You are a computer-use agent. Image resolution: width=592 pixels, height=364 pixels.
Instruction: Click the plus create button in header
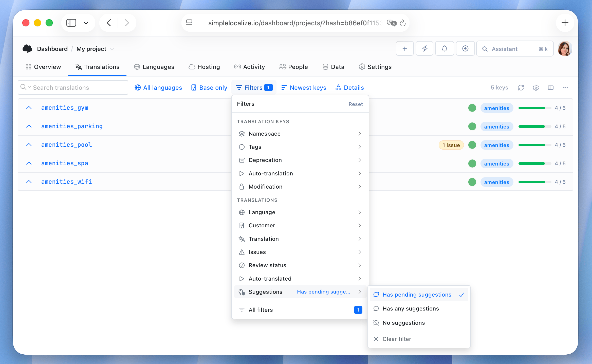405,49
